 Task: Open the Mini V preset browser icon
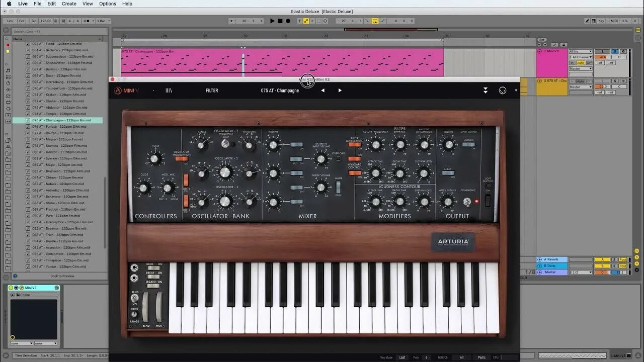coord(169,90)
